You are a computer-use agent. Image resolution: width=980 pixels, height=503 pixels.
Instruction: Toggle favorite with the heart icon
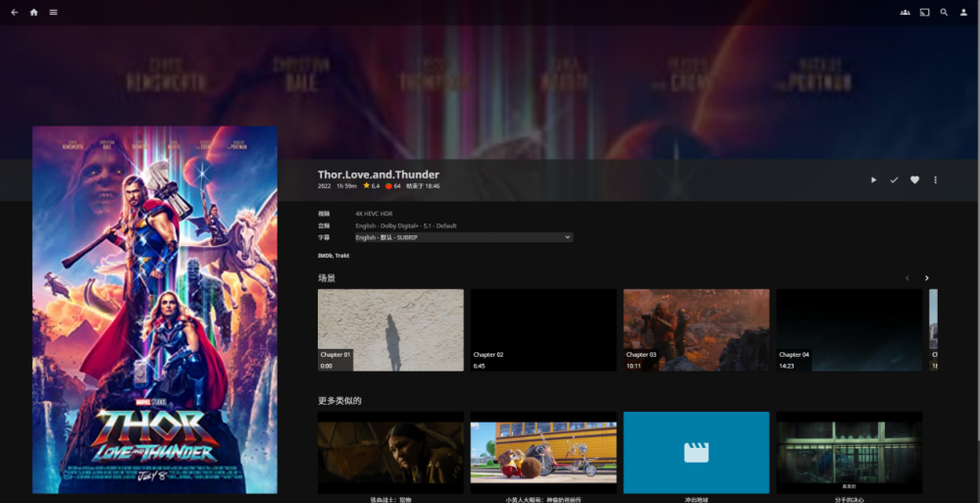pos(914,180)
